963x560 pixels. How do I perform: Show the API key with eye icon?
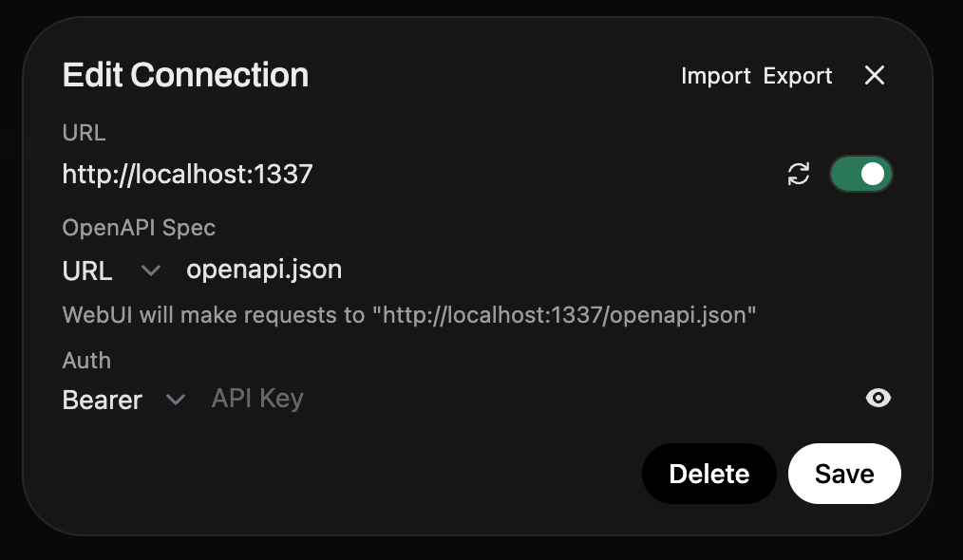(x=878, y=399)
